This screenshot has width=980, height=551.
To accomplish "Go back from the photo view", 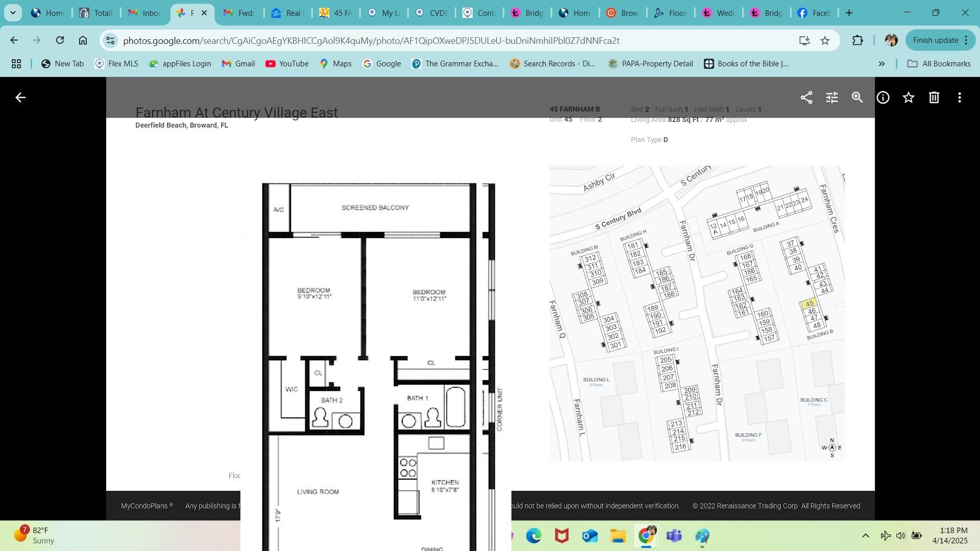I will (x=20, y=97).
